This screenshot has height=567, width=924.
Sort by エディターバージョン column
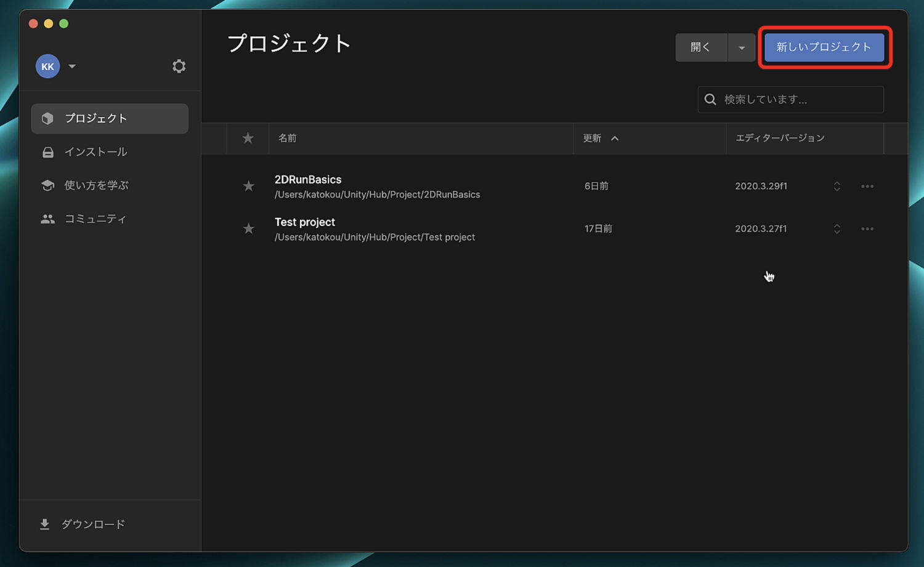pyautogui.click(x=780, y=138)
